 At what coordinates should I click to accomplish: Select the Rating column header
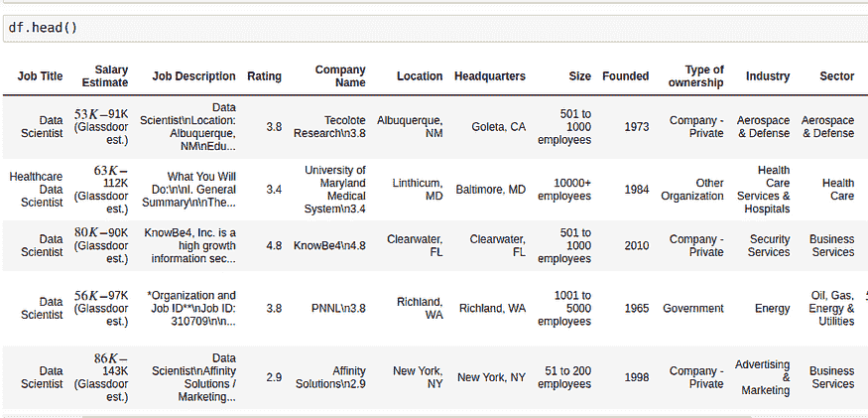tap(264, 76)
